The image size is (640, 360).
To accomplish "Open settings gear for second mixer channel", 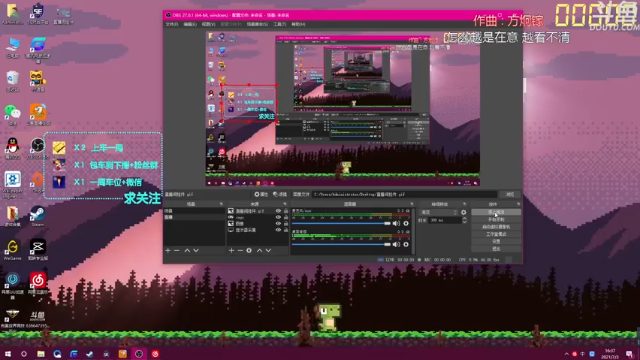I will pos(406,244).
